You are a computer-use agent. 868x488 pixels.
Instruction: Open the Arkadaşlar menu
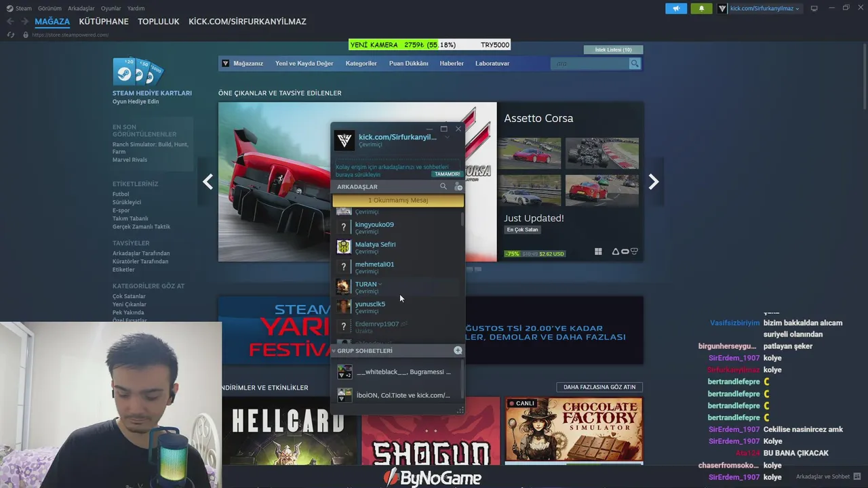tap(81, 8)
